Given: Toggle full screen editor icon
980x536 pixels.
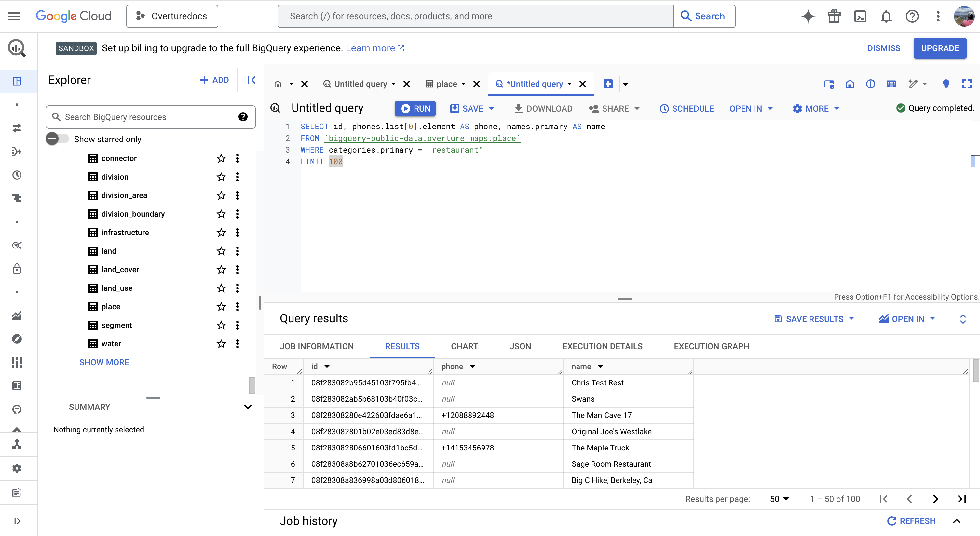Looking at the screenshot, I should click(x=967, y=84).
